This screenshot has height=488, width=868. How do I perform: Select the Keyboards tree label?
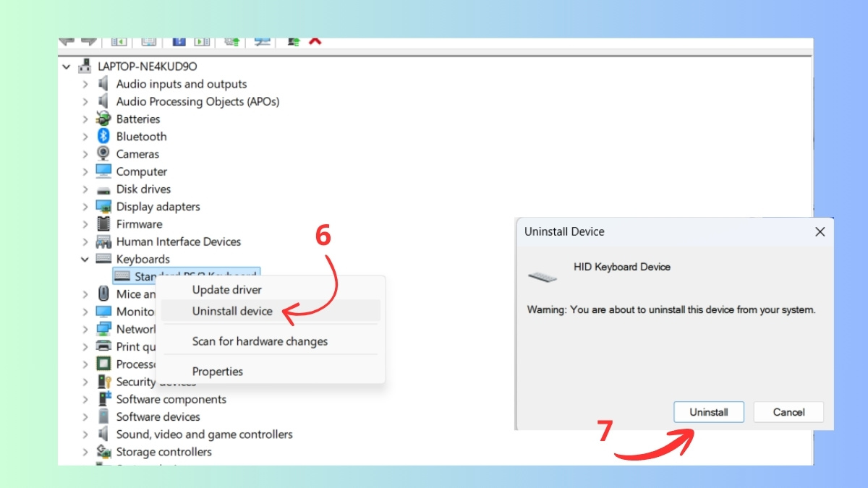[x=143, y=259]
